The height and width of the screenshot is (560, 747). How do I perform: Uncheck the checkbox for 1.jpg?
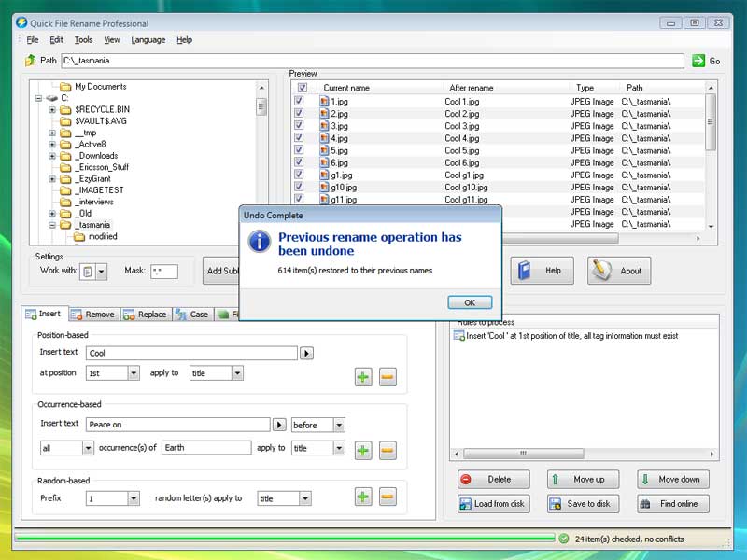299,101
